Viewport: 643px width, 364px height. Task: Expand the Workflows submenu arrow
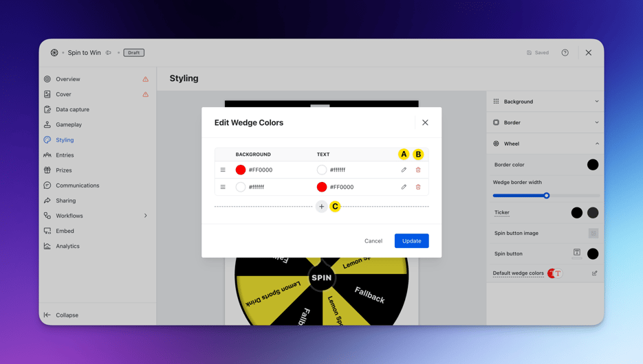[x=145, y=216]
